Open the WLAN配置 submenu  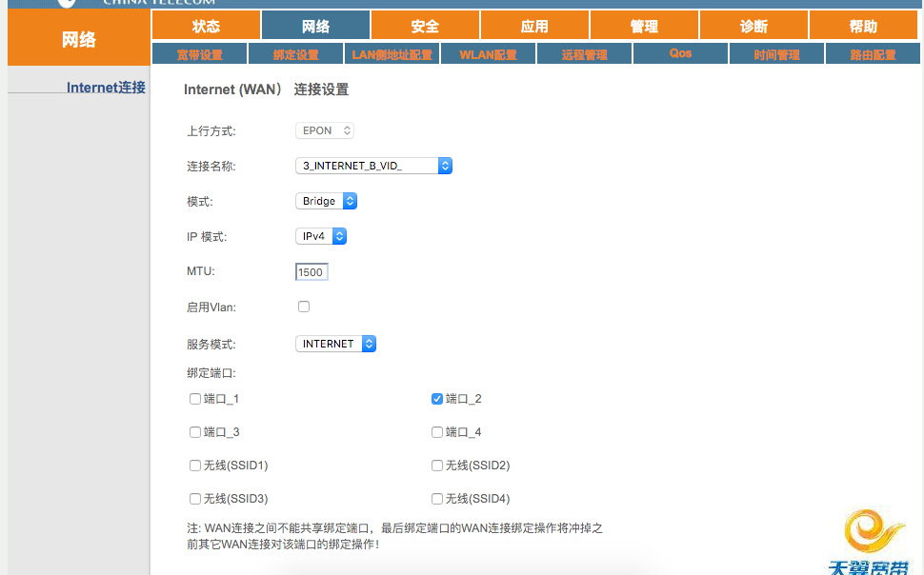488,53
